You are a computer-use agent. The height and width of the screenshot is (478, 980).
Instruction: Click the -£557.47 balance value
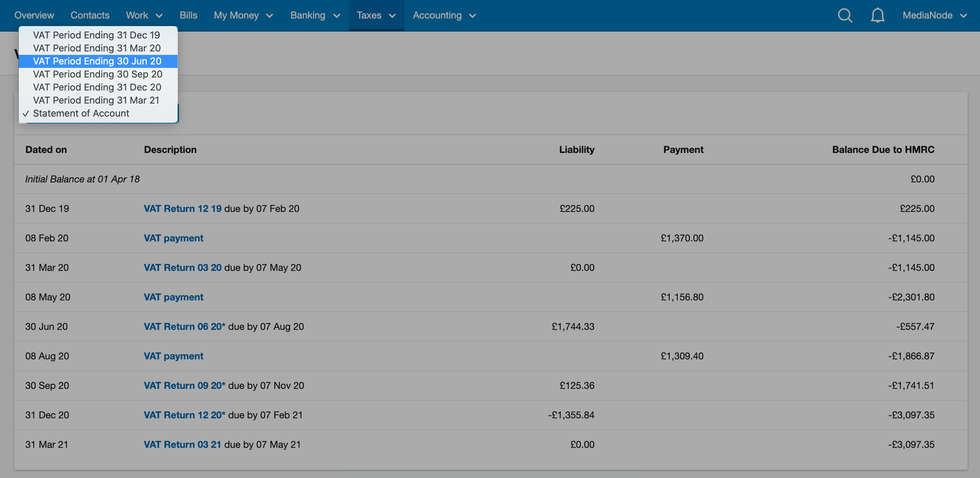pos(915,326)
